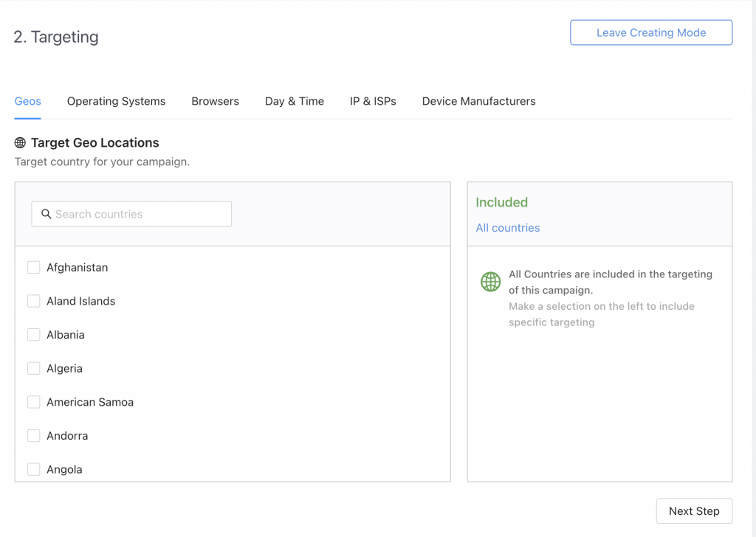
Task: Go to the Browsers tab
Action: point(215,101)
